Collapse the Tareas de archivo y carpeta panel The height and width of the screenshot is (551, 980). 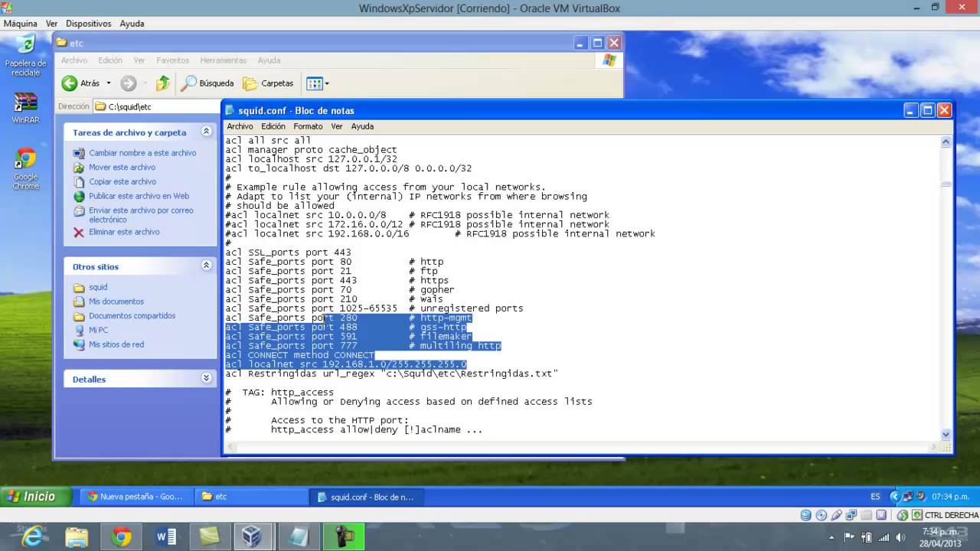coord(206,132)
